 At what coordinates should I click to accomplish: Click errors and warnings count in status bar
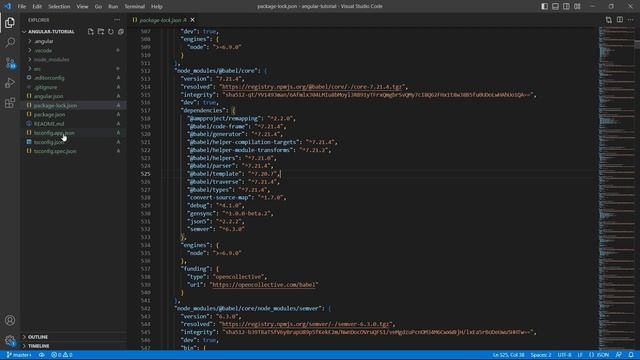point(62,355)
